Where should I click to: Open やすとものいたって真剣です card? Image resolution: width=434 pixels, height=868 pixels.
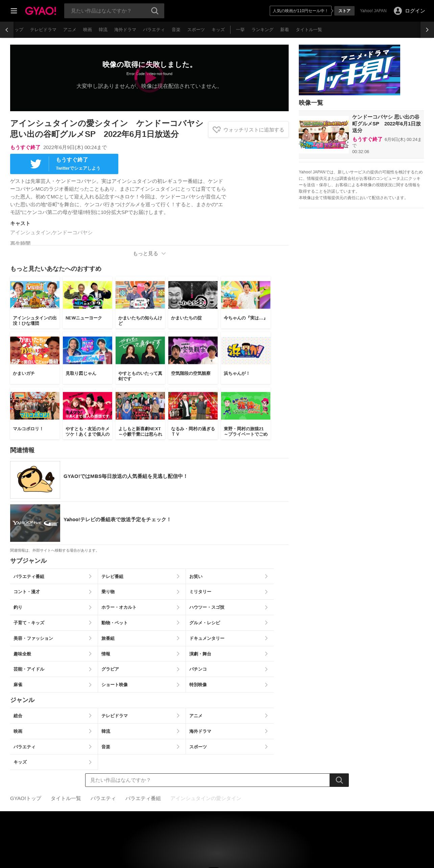(140, 358)
